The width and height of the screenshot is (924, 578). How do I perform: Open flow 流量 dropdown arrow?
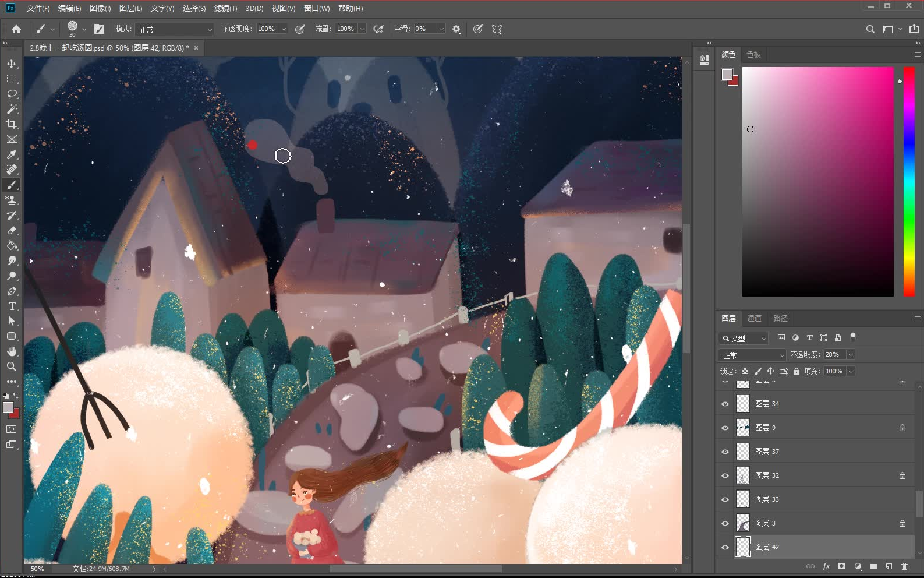pos(362,29)
